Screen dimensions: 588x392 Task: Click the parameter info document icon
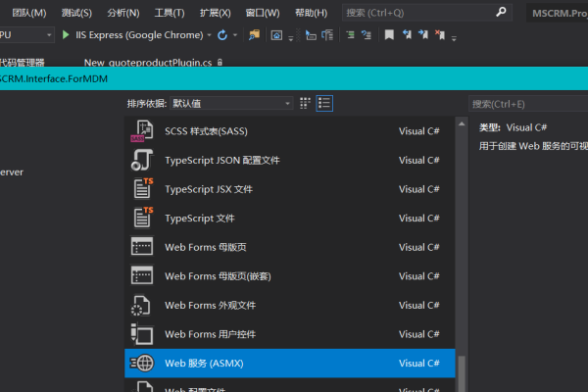[x=327, y=35]
